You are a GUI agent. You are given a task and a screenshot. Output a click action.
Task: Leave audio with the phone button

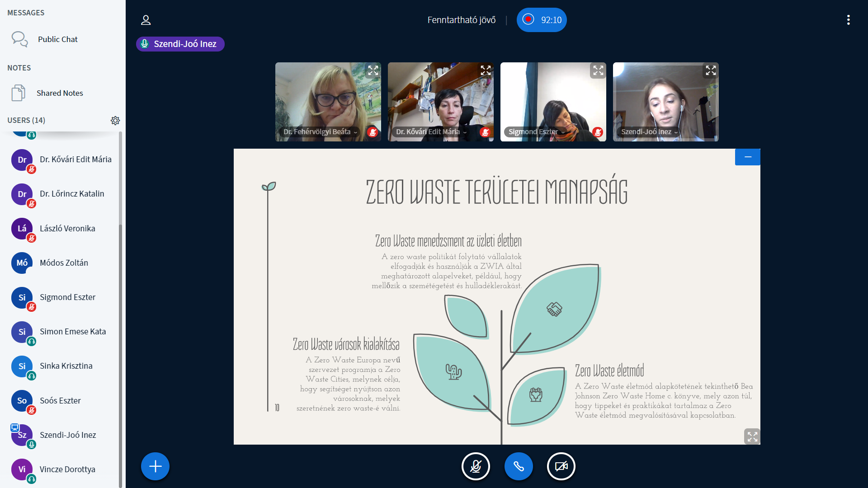(519, 466)
